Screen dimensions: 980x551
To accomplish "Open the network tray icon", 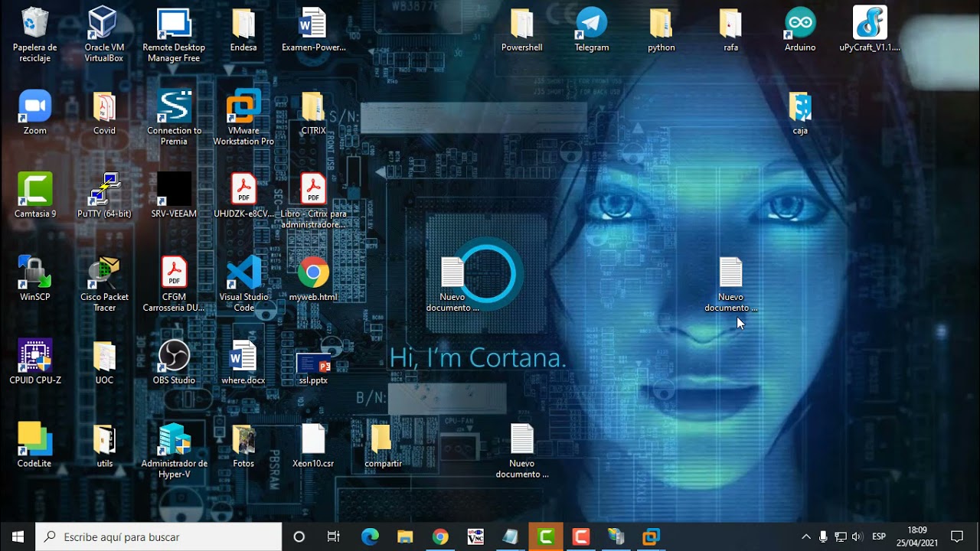I will click(840, 536).
